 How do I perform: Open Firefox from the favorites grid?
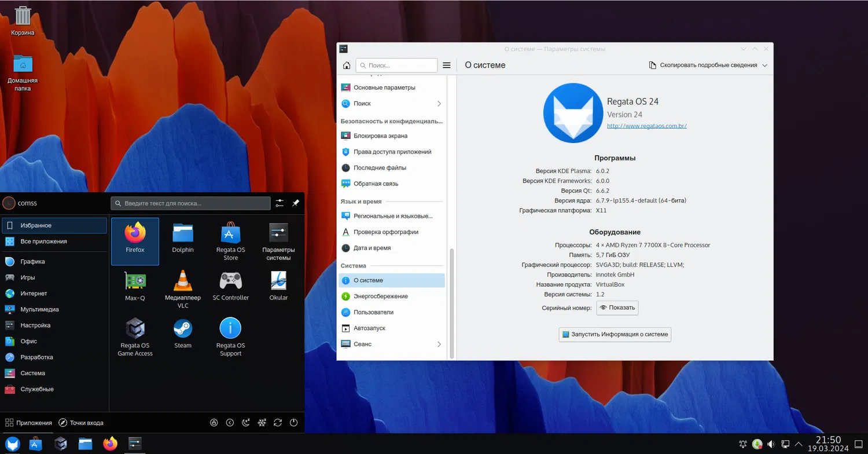(135, 241)
